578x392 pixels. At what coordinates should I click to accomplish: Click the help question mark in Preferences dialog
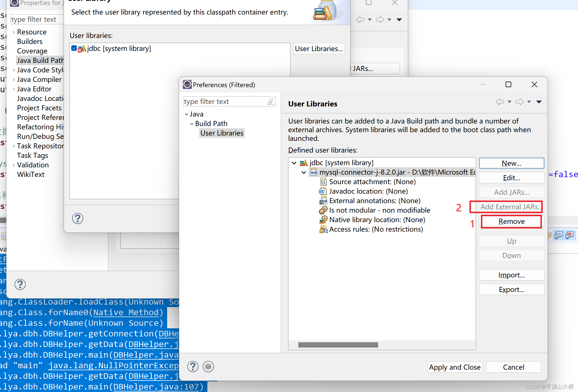(x=192, y=367)
